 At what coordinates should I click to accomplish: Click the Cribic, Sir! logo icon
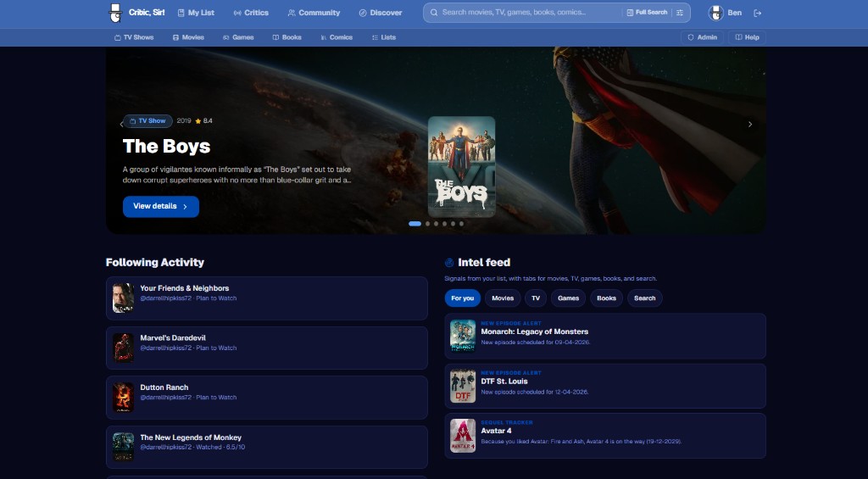116,13
